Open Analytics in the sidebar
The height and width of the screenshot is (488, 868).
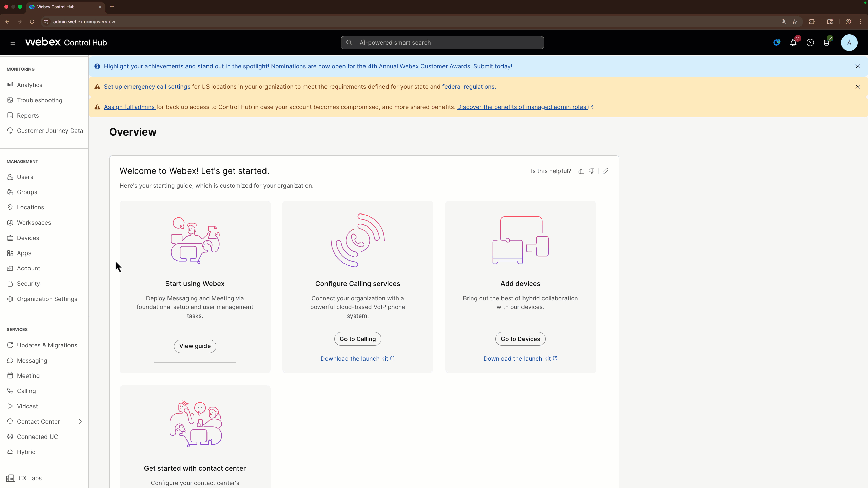coord(29,85)
